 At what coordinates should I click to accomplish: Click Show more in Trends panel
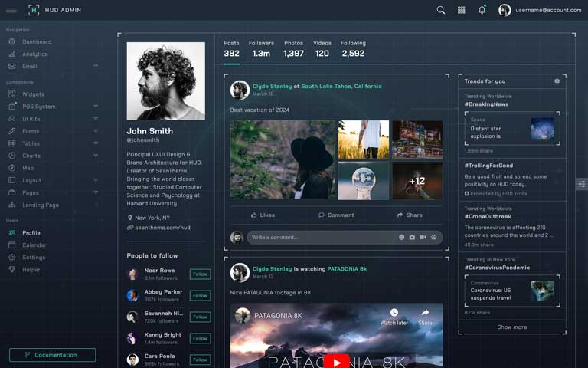coord(511,327)
